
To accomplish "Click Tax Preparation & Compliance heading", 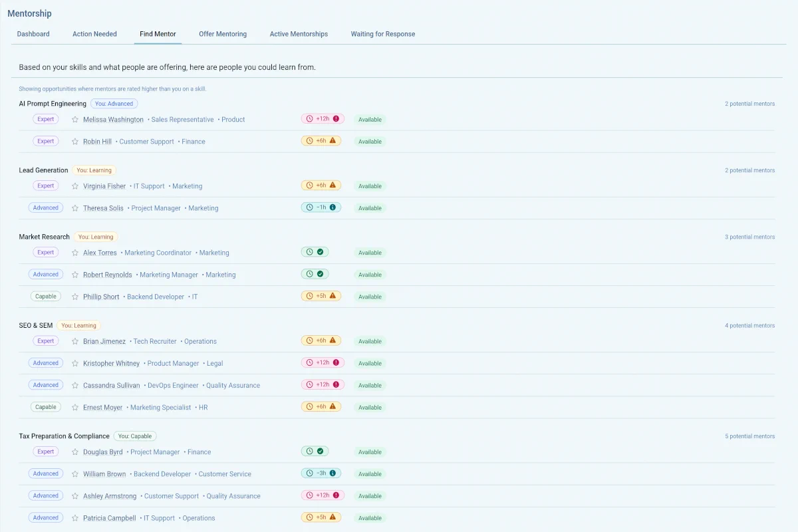I will point(64,436).
